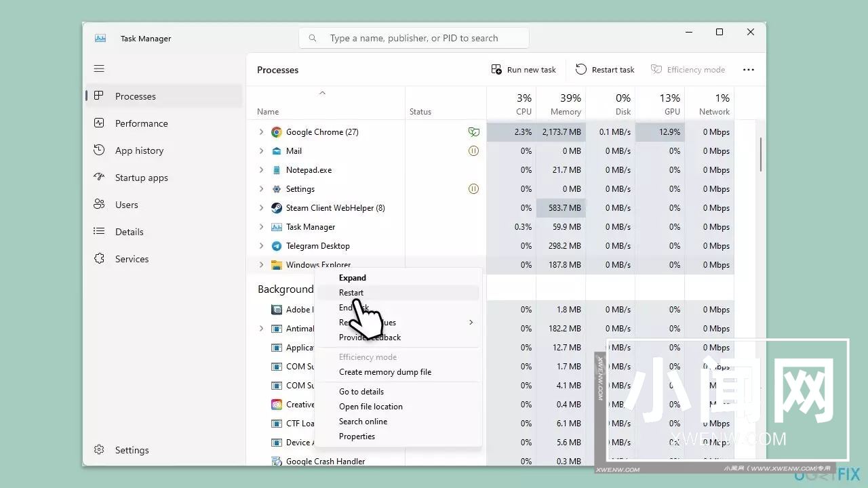
Task: Click the App history clock icon
Action: tap(99, 150)
